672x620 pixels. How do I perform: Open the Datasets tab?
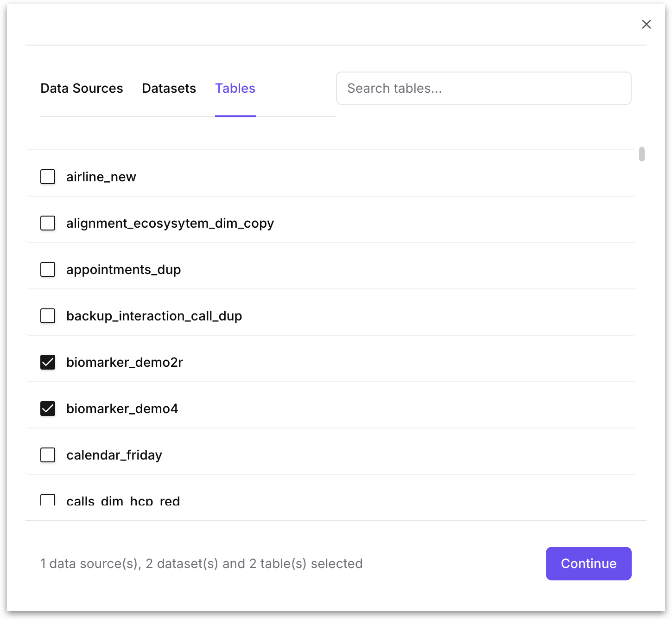pos(169,88)
